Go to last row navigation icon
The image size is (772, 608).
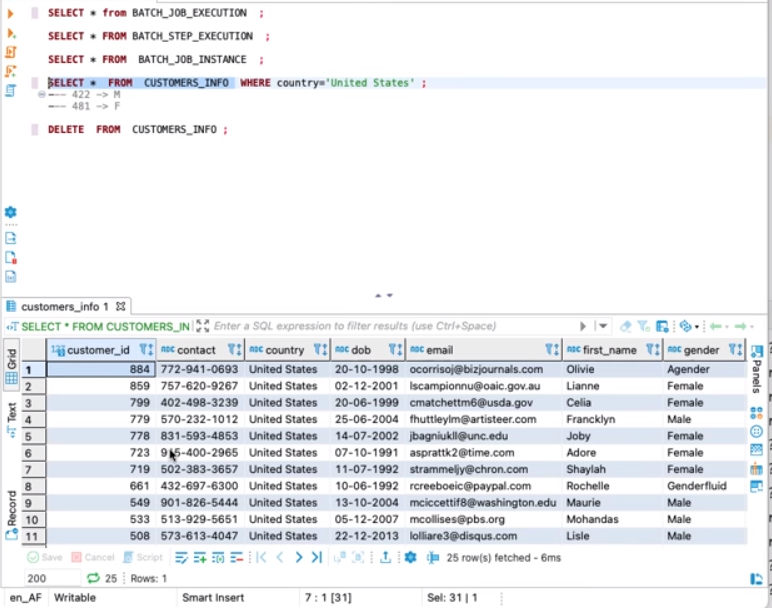(317, 557)
